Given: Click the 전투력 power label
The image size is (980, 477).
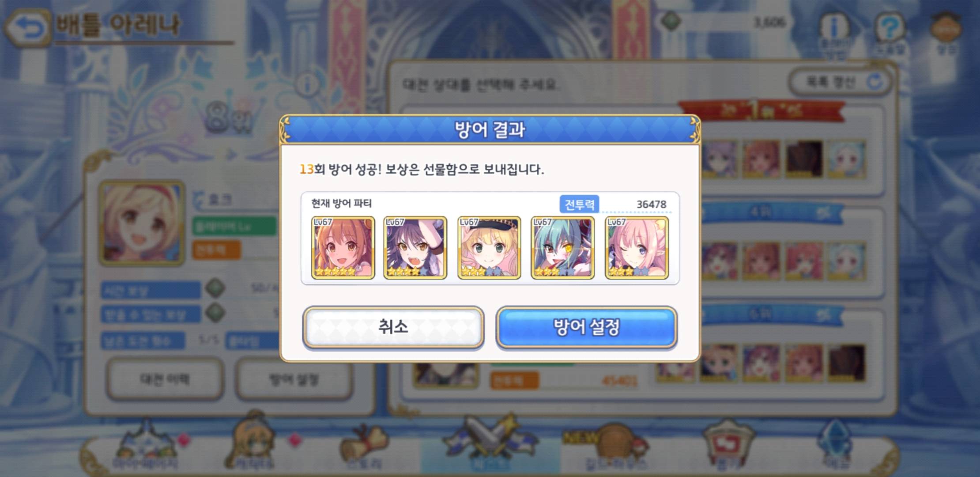Looking at the screenshot, I should (x=579, y=204).
